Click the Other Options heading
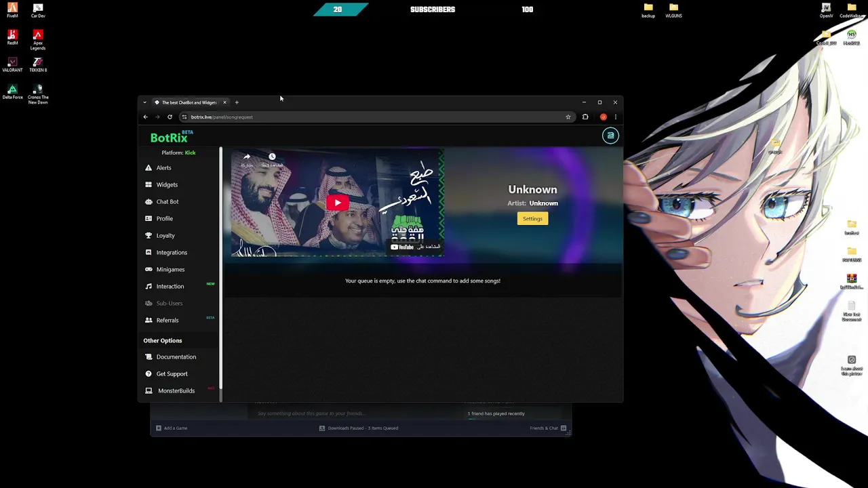Image resolution: width=868 pixels, height=488 pixels. (x=163, y=340)
